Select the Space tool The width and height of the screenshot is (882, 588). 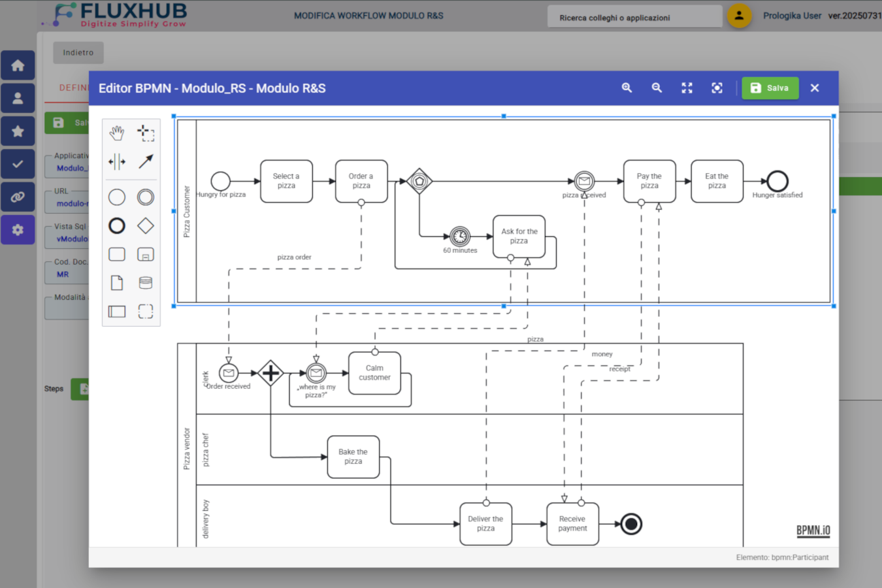(117, 161)
